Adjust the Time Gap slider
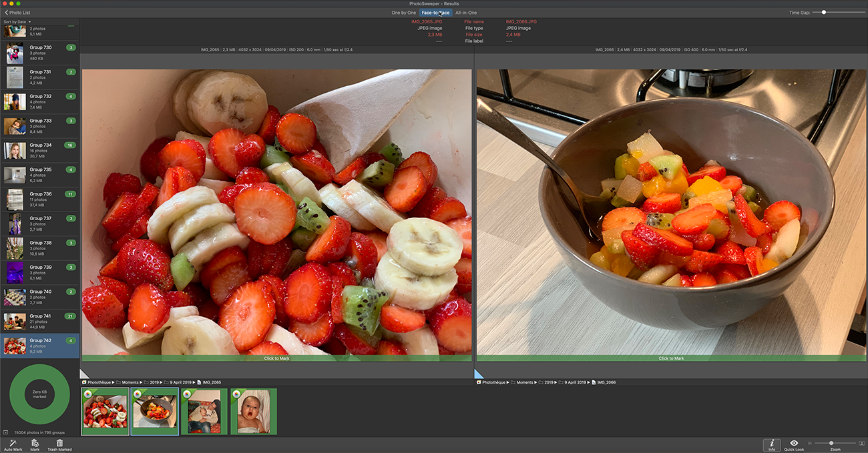The width and height of the screenshot is (868, 453). [838, 12]
